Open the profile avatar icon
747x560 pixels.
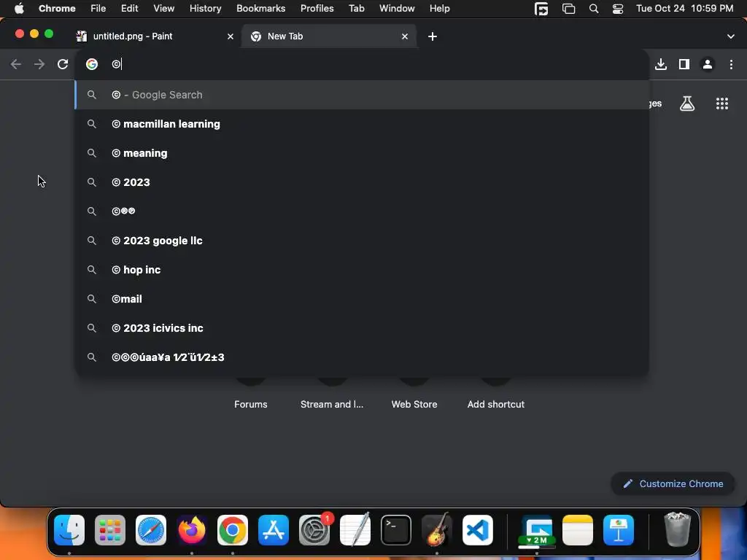(708, 64)
